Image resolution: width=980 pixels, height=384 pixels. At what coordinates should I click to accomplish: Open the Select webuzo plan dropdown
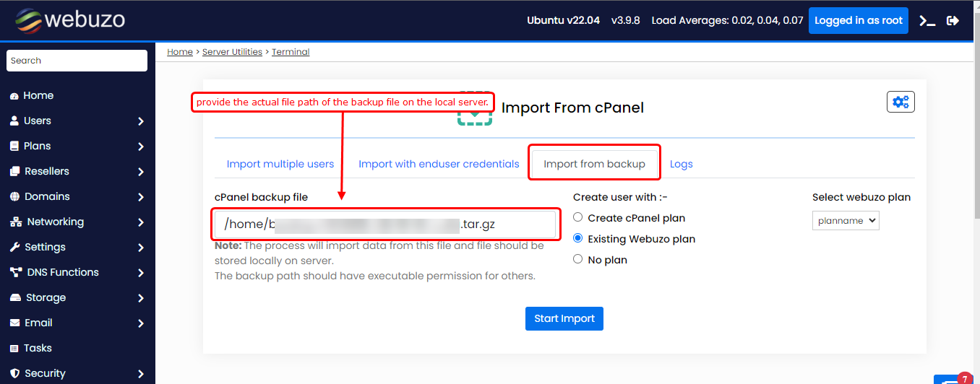tap(846, 221)
